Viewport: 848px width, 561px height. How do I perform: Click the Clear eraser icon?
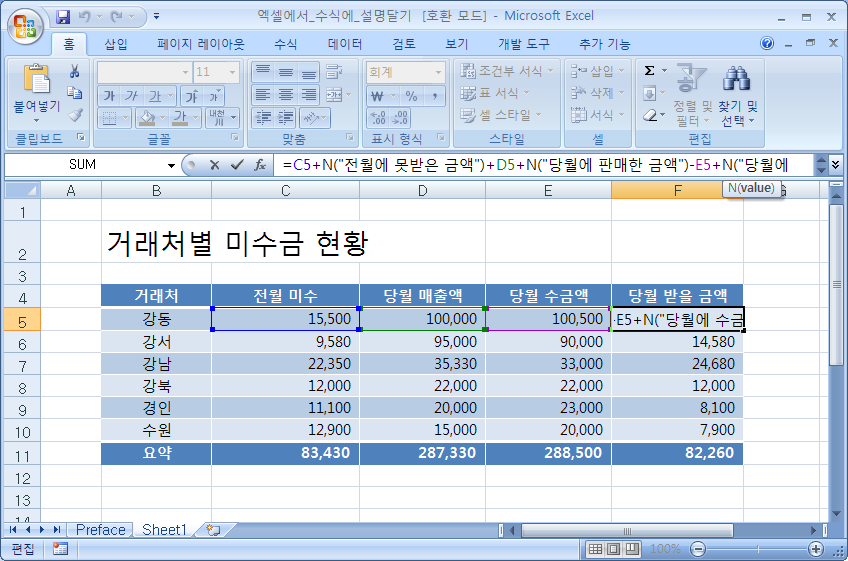pyautogui.click(x=650, y=115)
